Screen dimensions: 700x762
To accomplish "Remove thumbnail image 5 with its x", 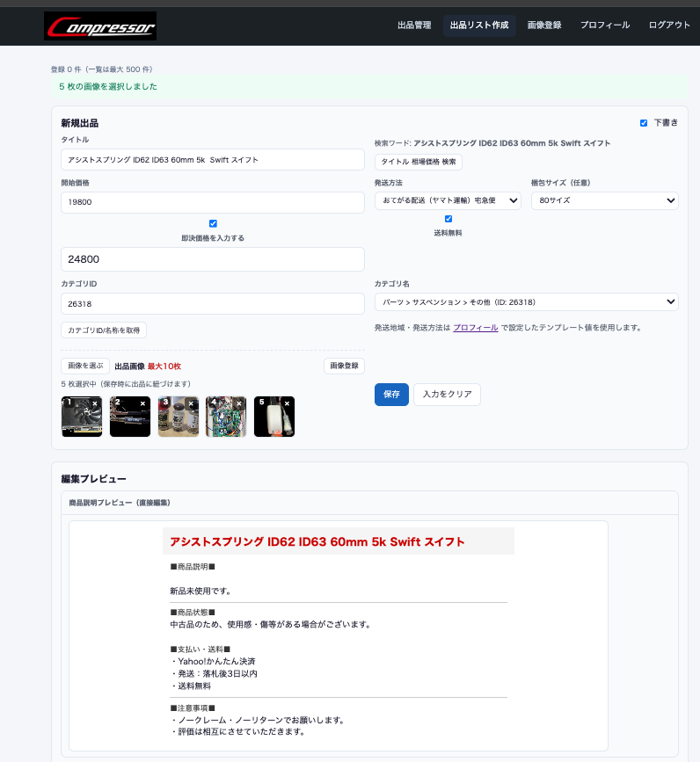I will point(288,403).
